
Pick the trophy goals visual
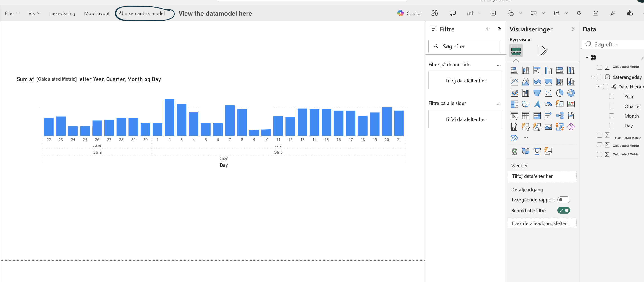click(x=537, y=151)
